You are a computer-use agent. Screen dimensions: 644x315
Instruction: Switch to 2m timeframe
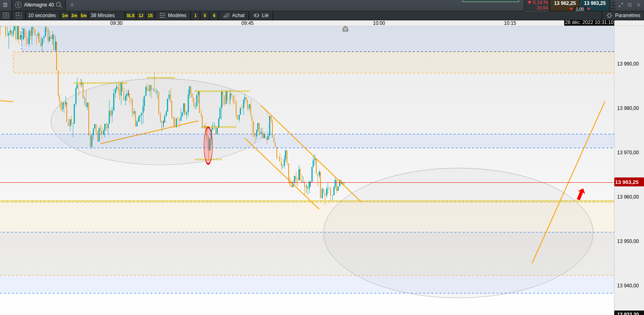pyautogui.click(x=74, y=15)
